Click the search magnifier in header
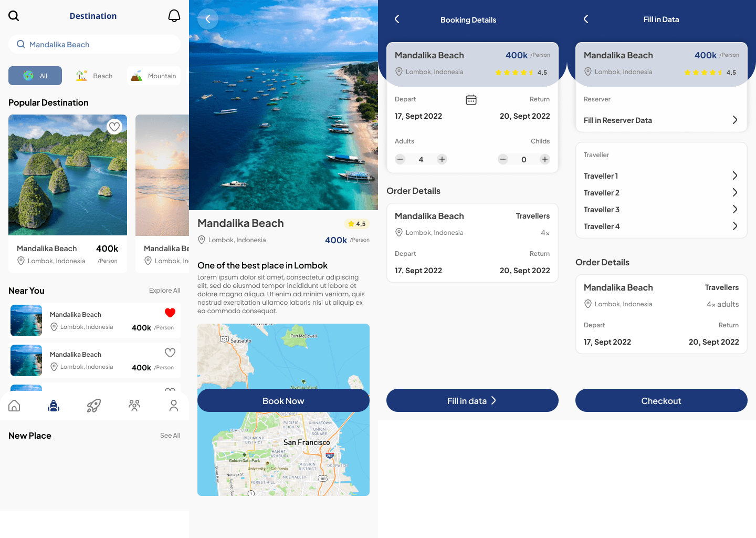756x538 pixels. pos(14,16)
